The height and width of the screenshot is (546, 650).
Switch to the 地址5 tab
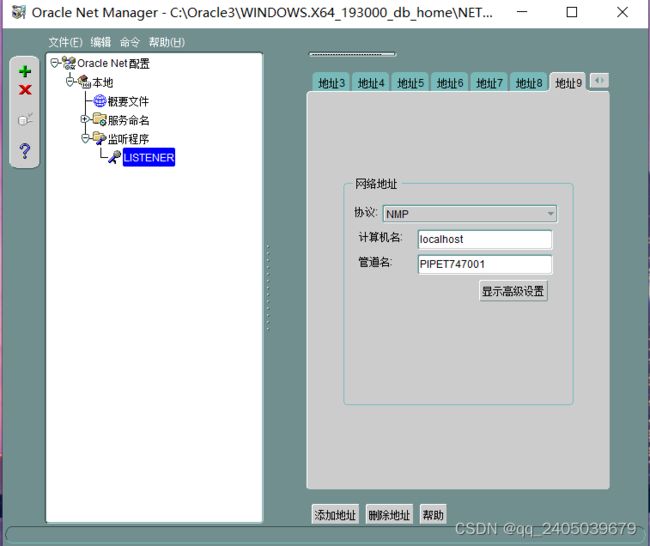[x=410, y=83]
